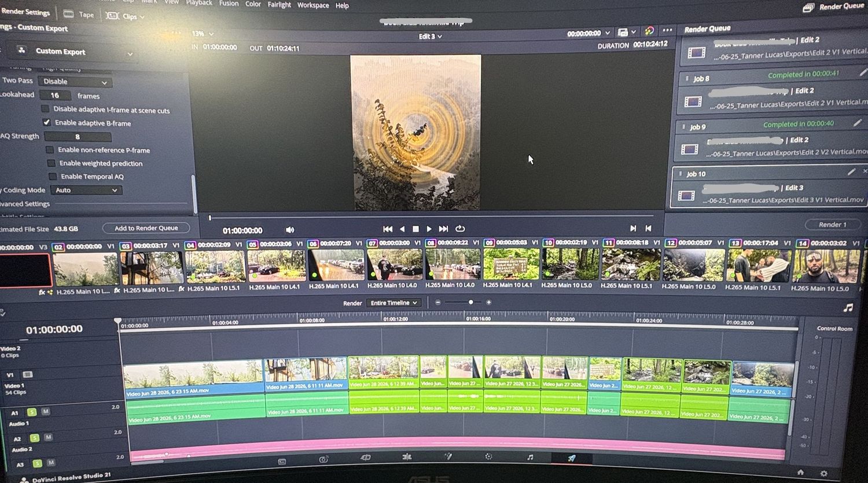The height and width of the screenshot is (483, 868).
Task: Open the Color menu
Action: pos(253,4)
